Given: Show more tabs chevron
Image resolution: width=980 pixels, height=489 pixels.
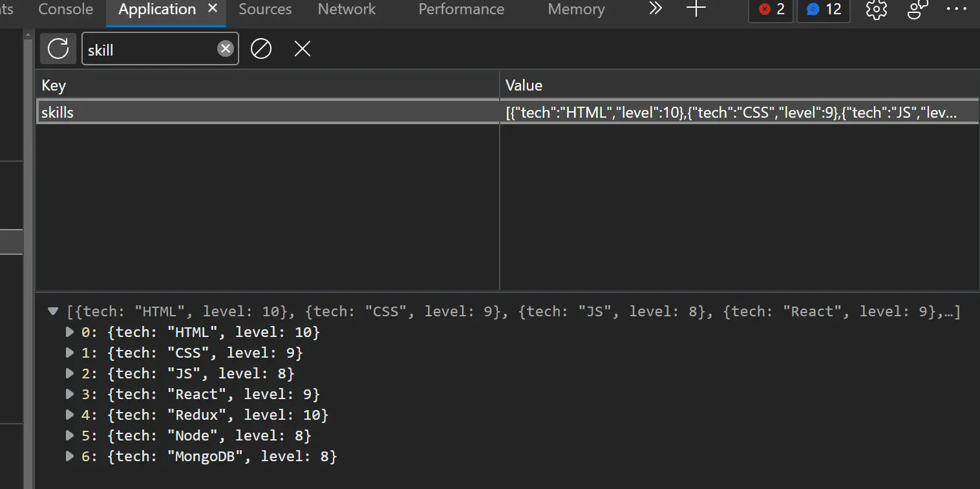Looking at the screenshot, I should (x=655, y=9).
